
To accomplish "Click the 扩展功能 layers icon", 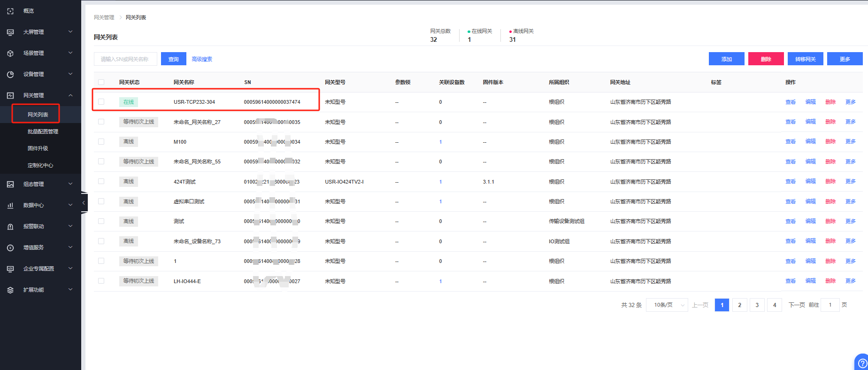I will (10, 290).
